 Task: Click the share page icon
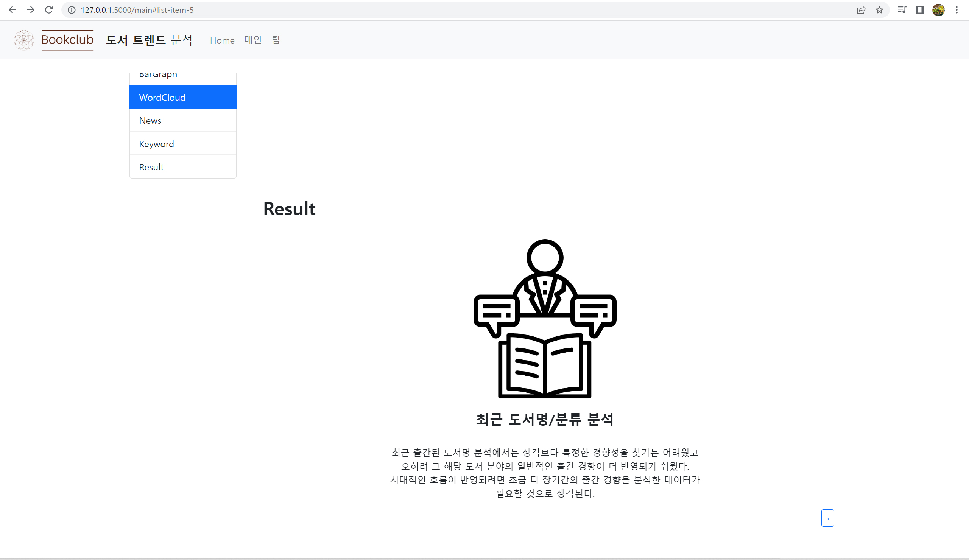(862, 10)
